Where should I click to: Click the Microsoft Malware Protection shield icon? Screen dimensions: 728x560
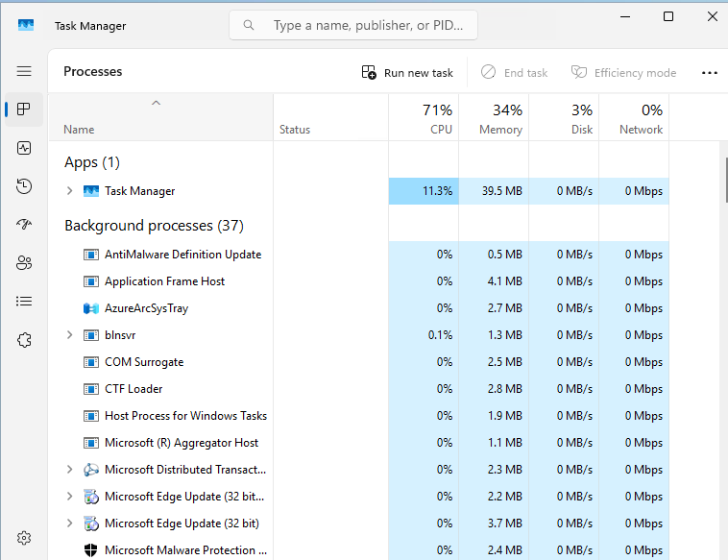click(91, 550)
